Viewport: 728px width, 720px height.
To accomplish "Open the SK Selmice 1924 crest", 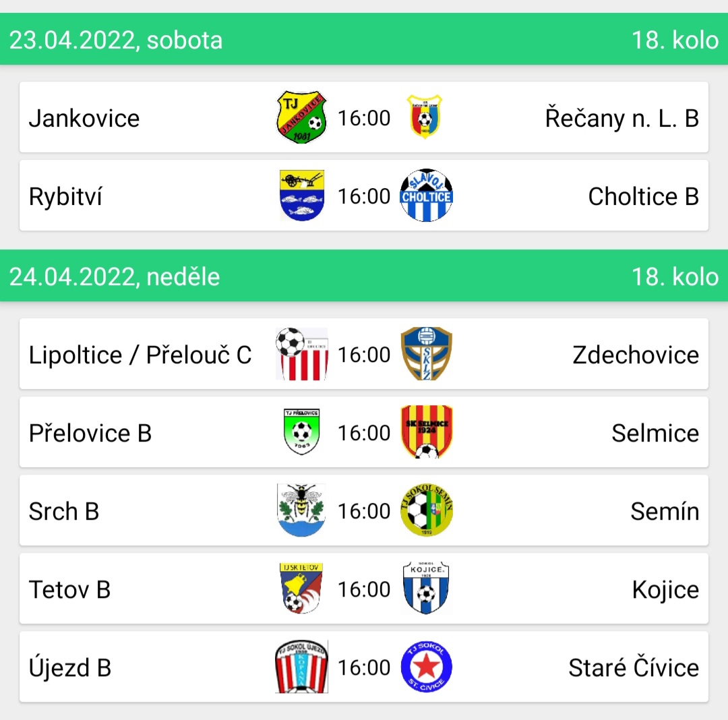I will (426, 431).
